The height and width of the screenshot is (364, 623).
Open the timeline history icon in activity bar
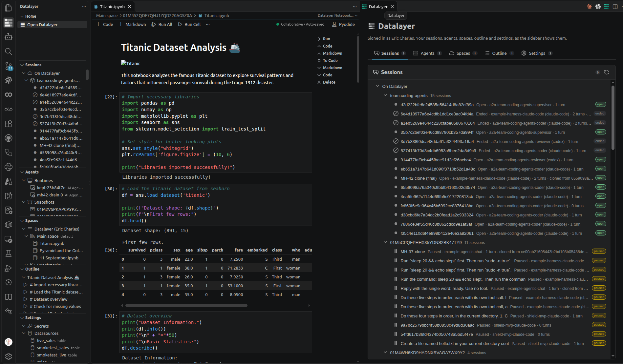point(9,282)
